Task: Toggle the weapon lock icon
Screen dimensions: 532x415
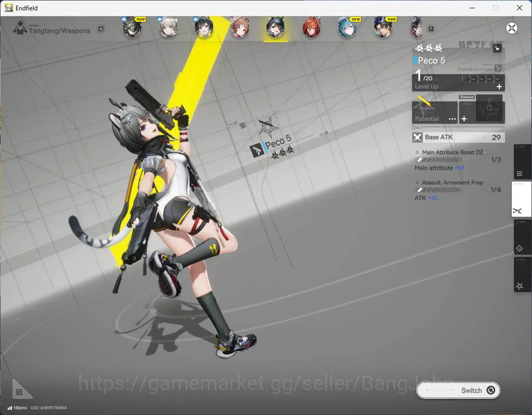Action: pos(497,48)
